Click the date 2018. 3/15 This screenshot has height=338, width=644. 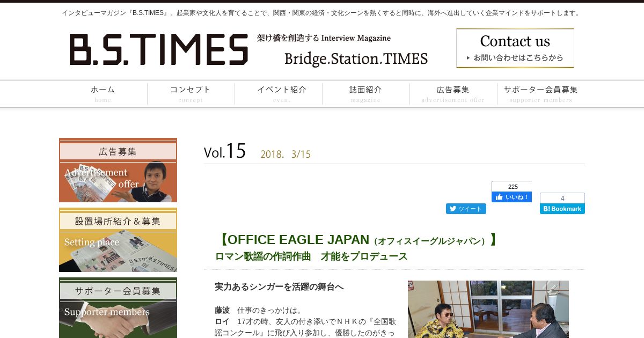[286, 155]
